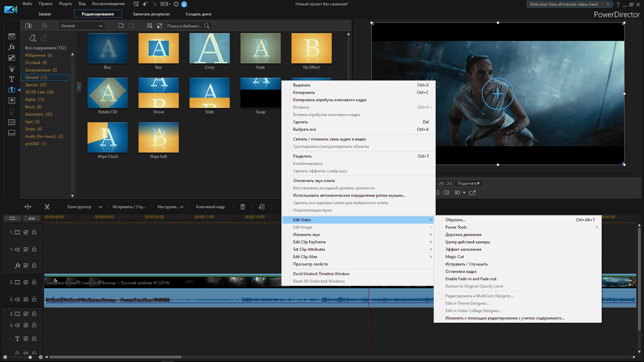Image resolution: width=644 pixels, height=362 pixels.
Task: Click the fit timeline view icon
Action: 32,219
